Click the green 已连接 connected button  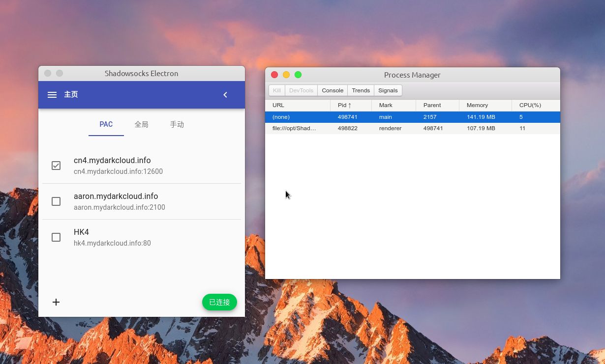coord(219,302)
